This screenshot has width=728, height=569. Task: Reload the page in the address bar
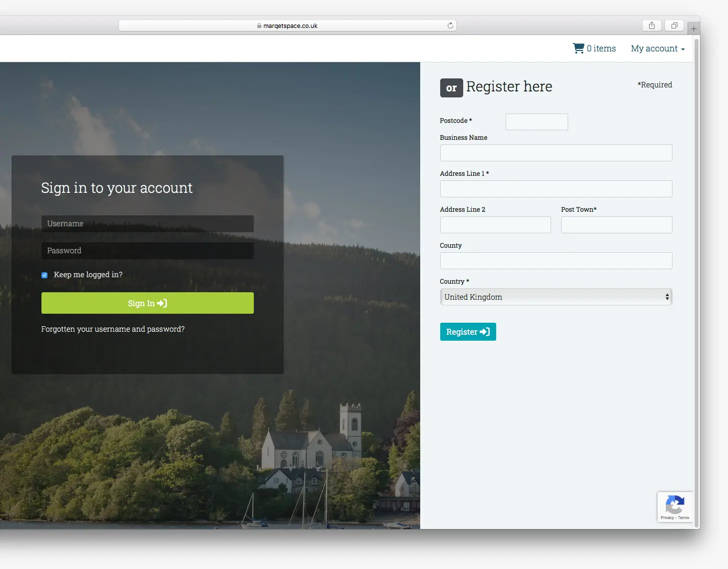pyautogui.click(x=450, y=25)
